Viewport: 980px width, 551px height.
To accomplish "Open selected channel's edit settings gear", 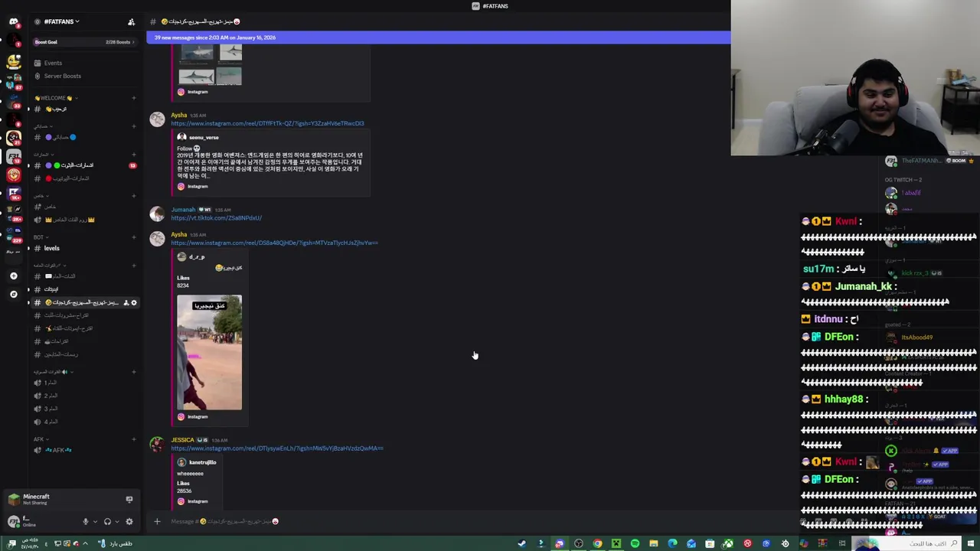I will pos(134,302).
